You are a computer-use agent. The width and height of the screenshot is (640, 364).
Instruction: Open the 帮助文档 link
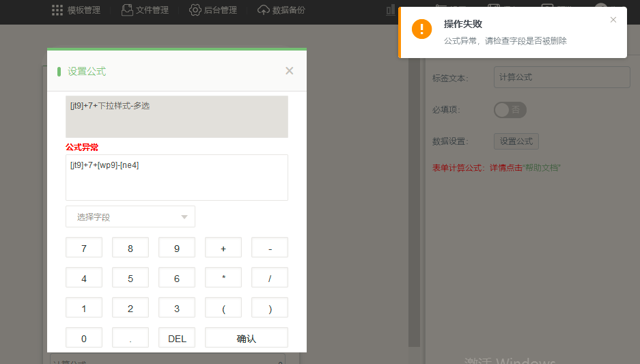tap(542, 167)
